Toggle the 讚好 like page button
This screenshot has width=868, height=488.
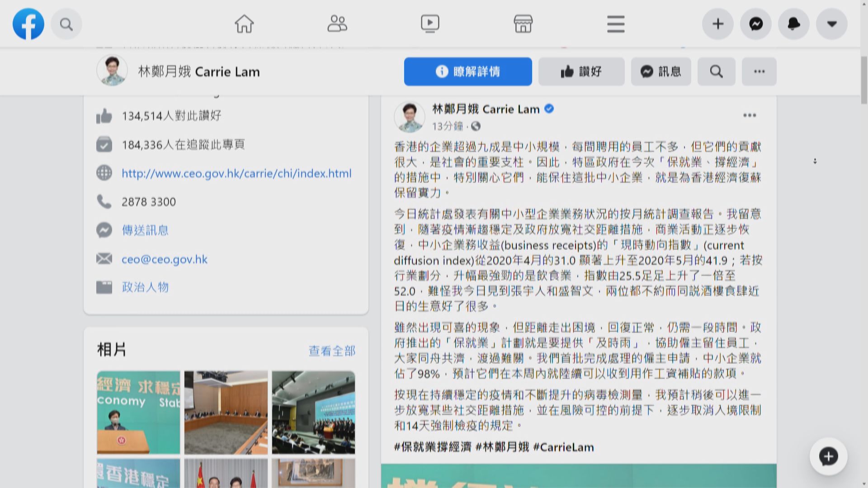point(581,71)
